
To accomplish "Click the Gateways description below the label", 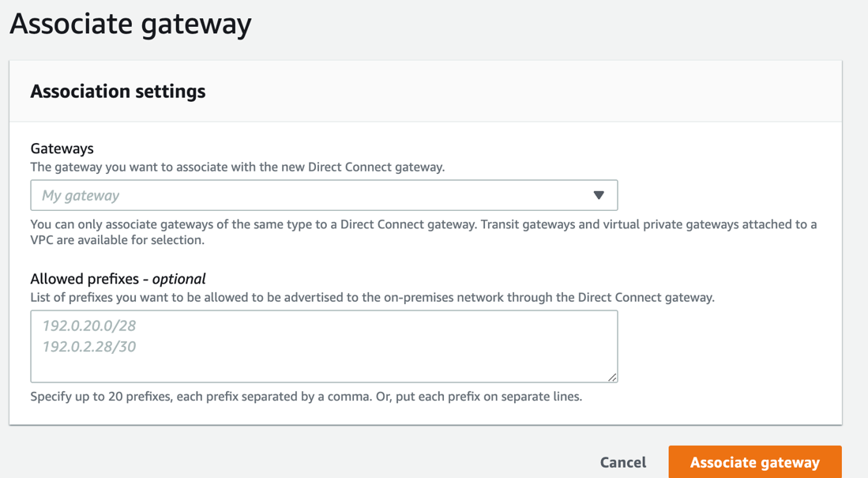I will (x=237, y=167).
